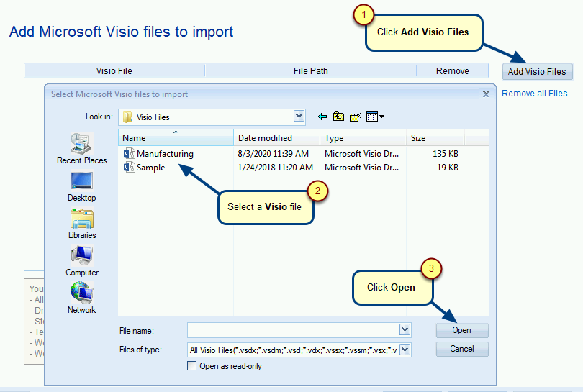Sort files by Size column
Image resolution: width=583 pixels, height=392 pixels.
435,138
